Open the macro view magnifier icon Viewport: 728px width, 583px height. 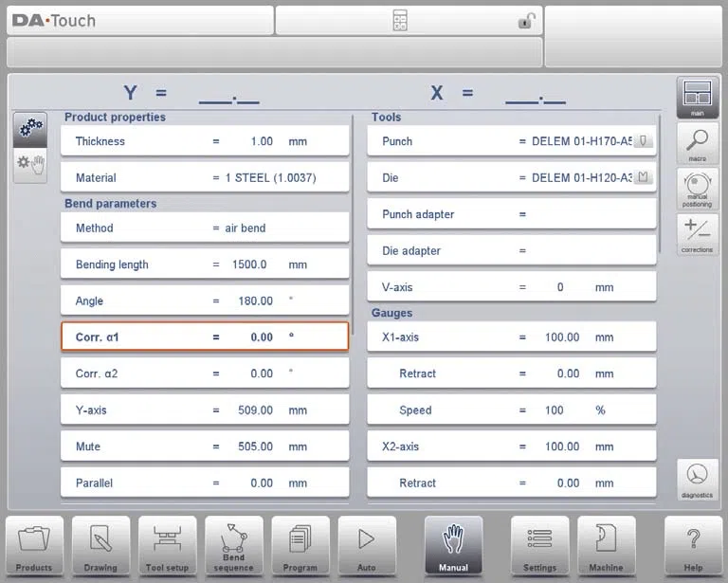(698, 143)
